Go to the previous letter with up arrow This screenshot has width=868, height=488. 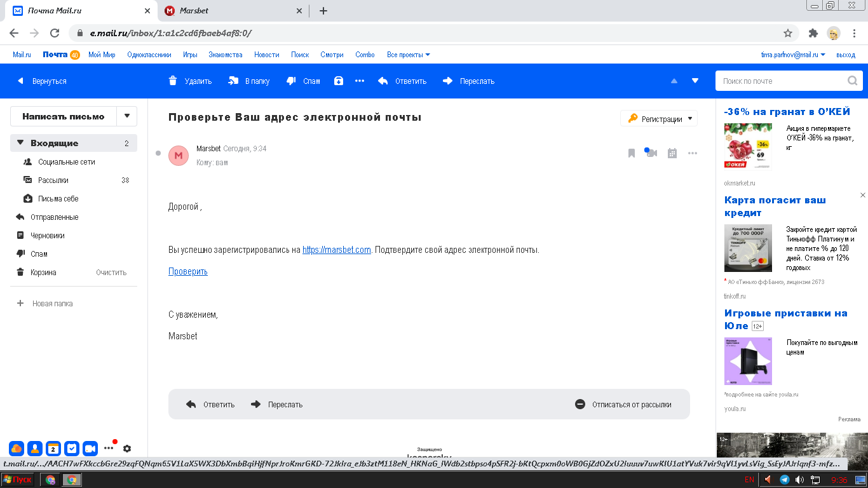click(674, 81)
